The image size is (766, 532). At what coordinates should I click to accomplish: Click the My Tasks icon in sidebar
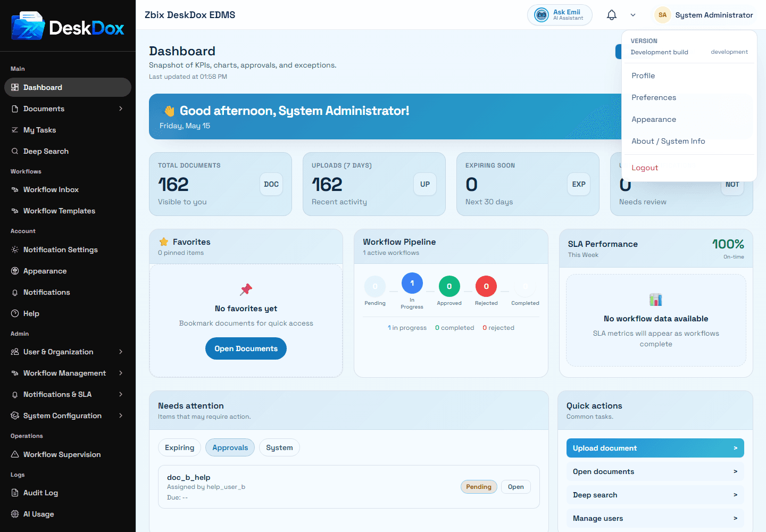coord(15,130)
